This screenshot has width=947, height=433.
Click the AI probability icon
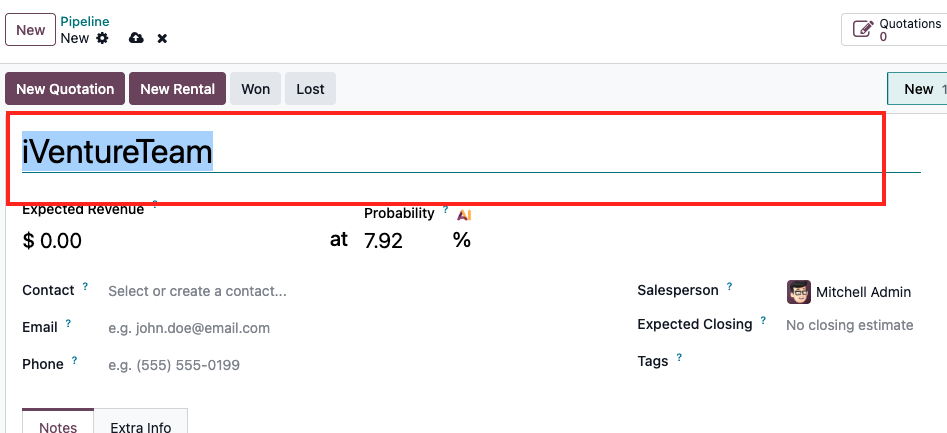464,214
